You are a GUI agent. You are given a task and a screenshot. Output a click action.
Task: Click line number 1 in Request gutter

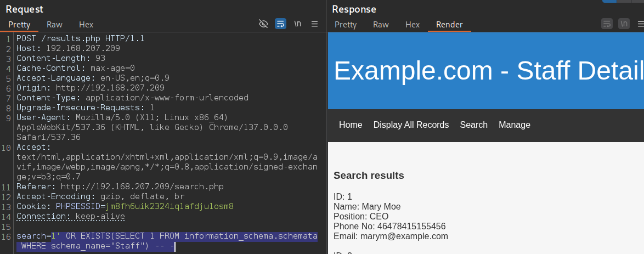(x=9, y=38)
